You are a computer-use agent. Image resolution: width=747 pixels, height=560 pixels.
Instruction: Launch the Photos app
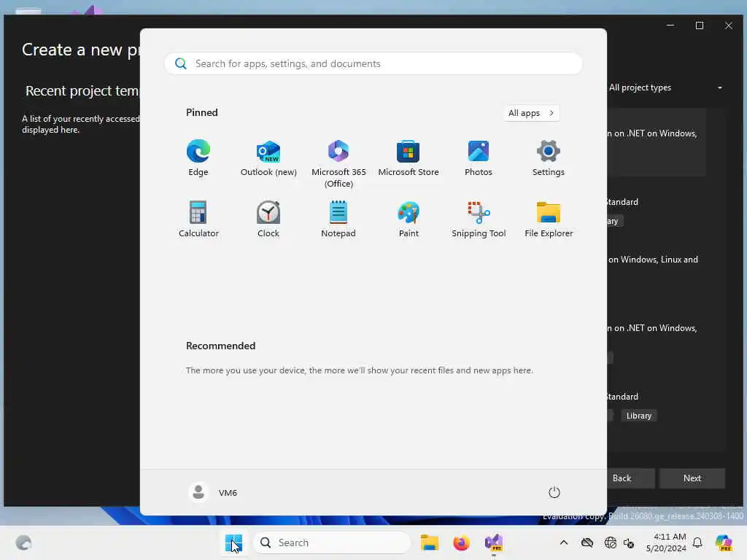point(479,158)
